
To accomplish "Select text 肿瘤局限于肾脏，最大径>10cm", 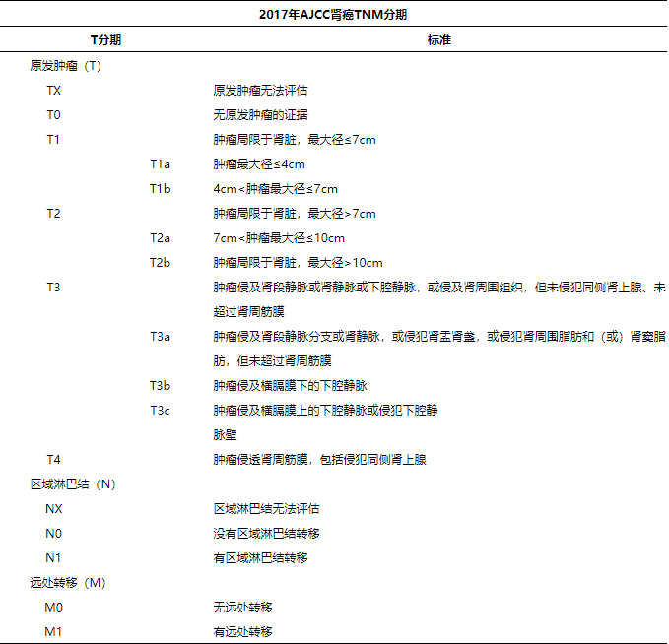I will pyautogui.click(x=298, y=263).
